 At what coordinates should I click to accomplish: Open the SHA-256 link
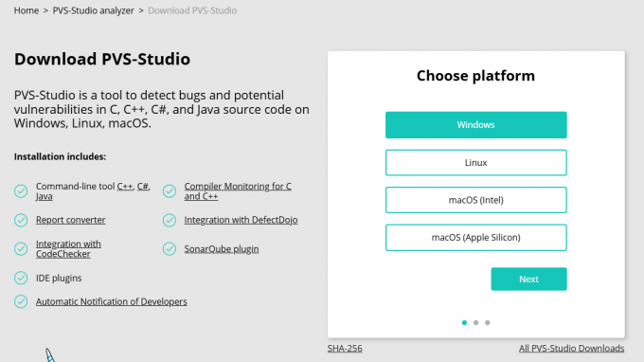click(345, 349)
